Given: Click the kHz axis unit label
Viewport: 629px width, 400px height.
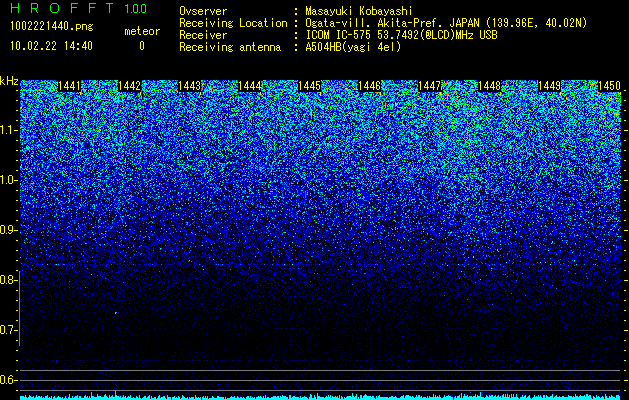Looking at the screenshot, I should tap(9, 81).
